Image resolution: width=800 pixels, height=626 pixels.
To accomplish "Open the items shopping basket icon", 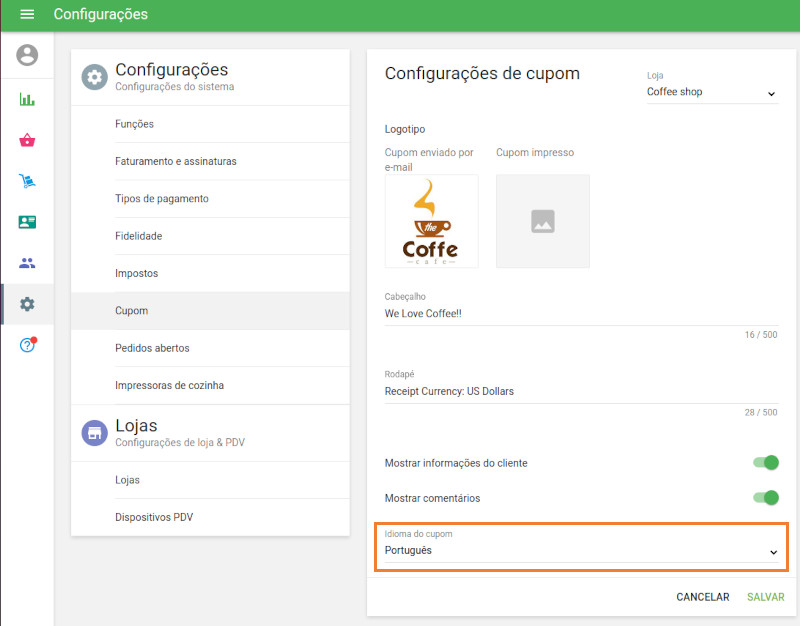I will (27, 140).
